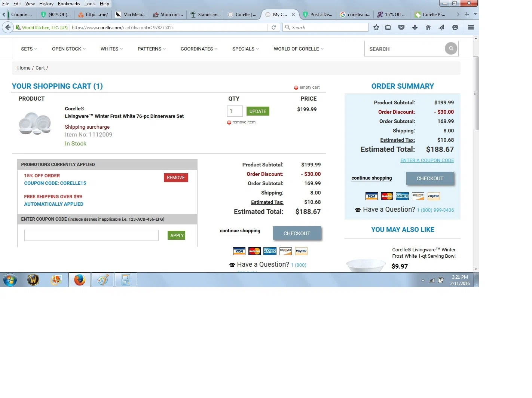Click the Pocket save icon
The image size is (532, 398).
coord(401,27)
